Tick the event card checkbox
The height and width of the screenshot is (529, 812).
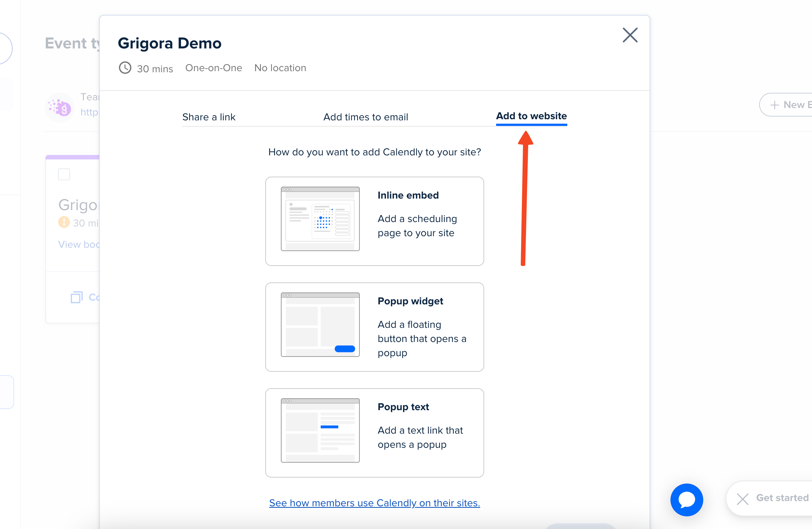(64, 174)
